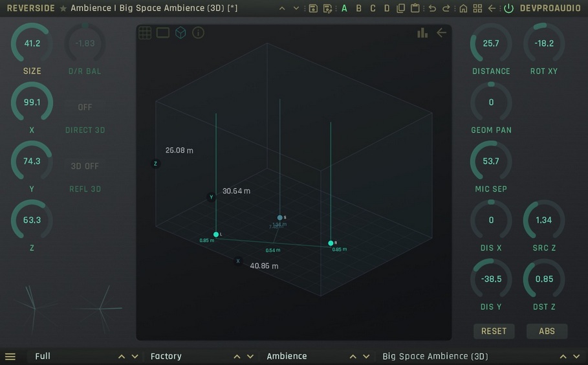588x365 pixels.
Task: Step Full mode selector up
Action: [122, 357]
